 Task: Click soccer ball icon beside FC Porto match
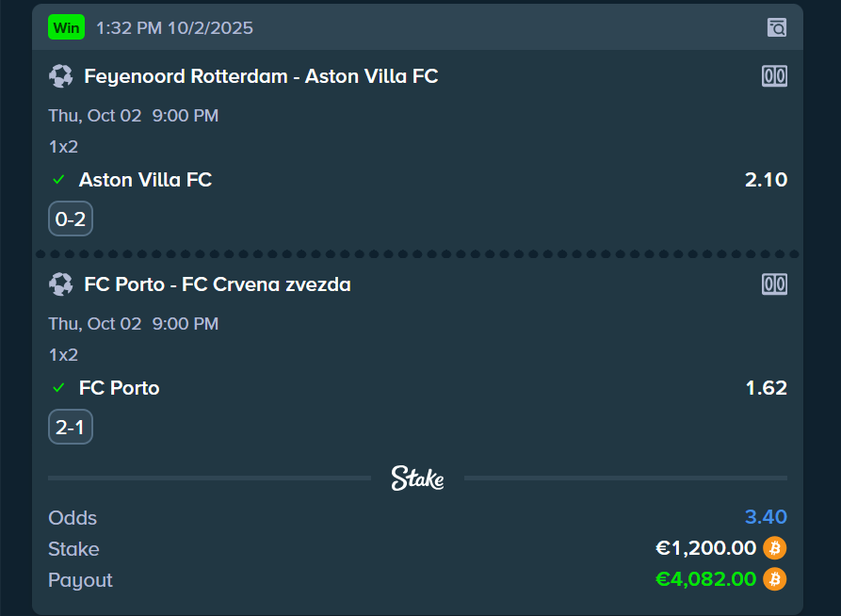click(61, 284)
